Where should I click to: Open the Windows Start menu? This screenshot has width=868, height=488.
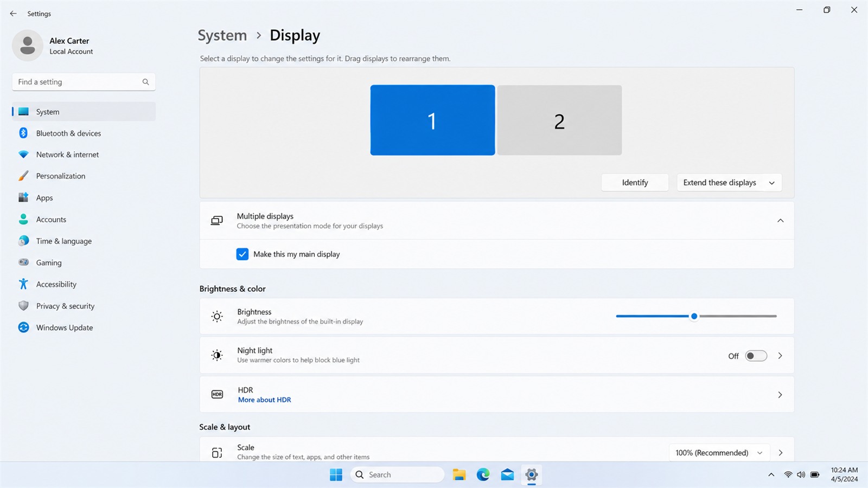click(x=336, y=474)
